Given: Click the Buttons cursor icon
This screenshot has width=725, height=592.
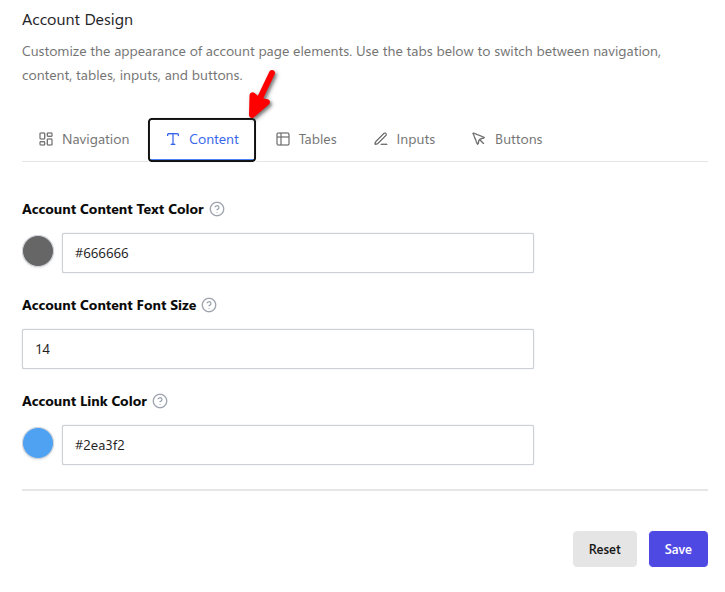Looking at the screenshot, I should 479,139.
